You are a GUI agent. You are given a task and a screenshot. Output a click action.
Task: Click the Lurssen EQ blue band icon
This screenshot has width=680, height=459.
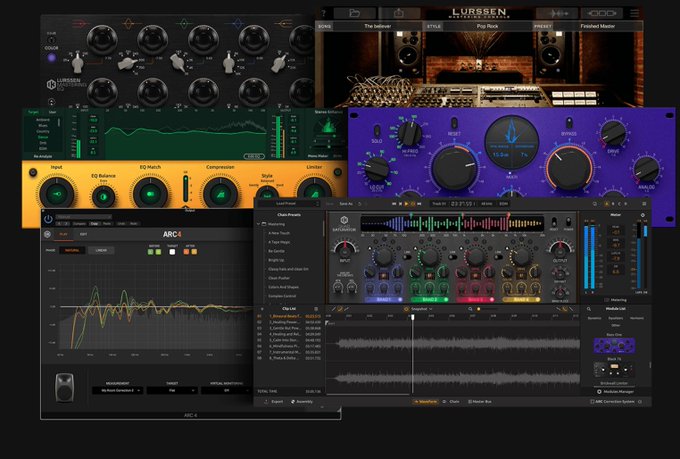[x=238, y=23]
